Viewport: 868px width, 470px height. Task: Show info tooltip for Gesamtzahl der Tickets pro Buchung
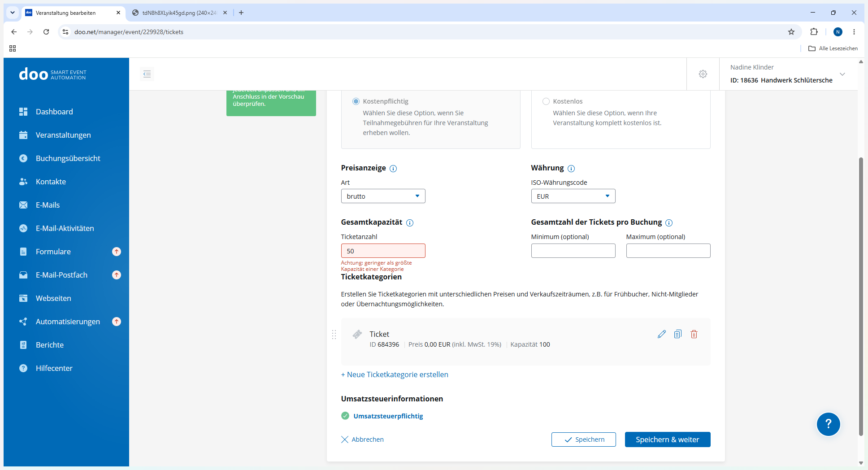click(669, 223)
